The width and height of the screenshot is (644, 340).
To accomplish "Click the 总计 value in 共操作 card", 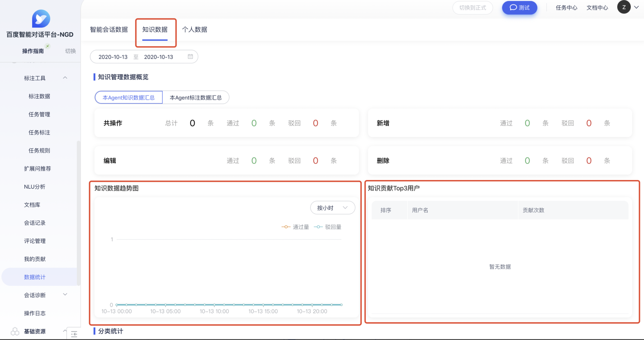I will 192,123.
